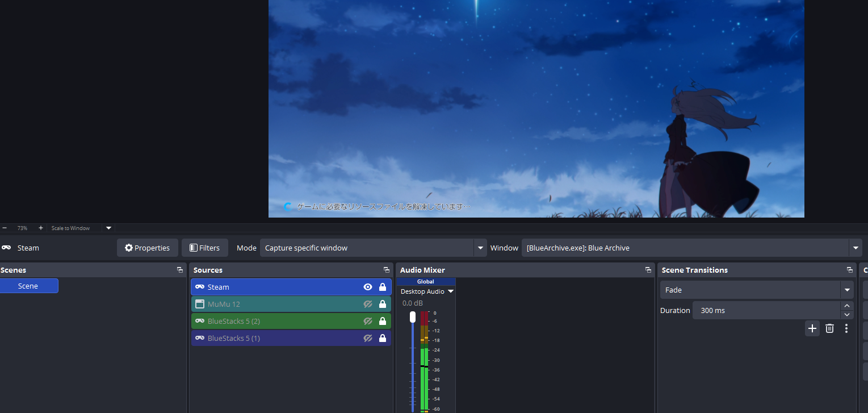Unlock the BlueStacks 5 (2) source
Image resolution: width=868 pixels, height=413 pixels.
(383, 321)
